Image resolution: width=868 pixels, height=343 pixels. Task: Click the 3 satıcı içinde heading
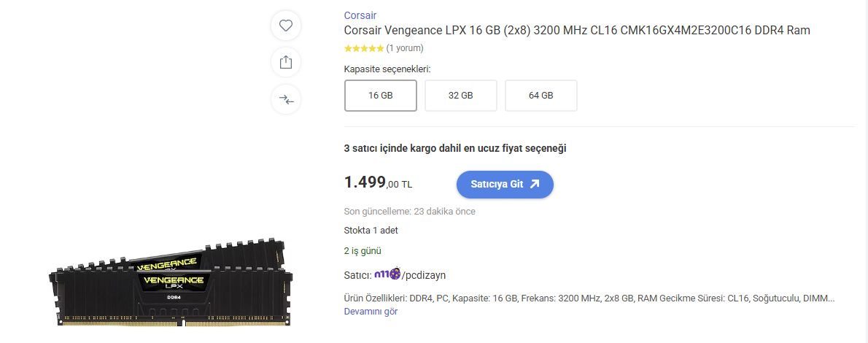(454, 148)
